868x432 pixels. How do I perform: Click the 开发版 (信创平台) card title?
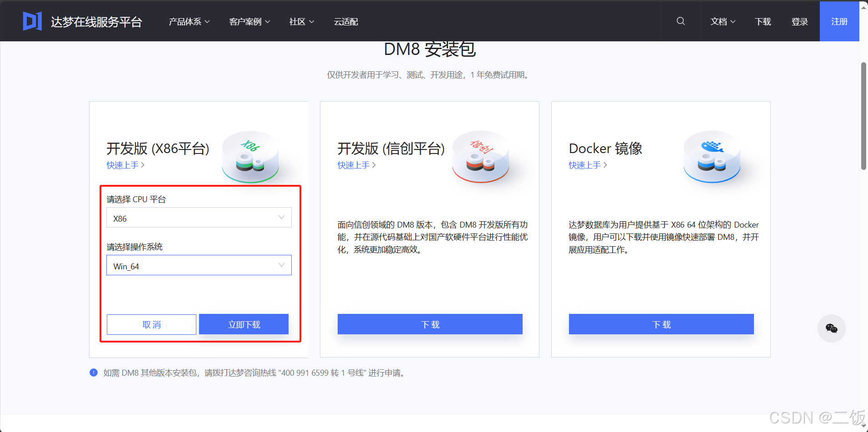pyautogui.click(x=391, y=149)
